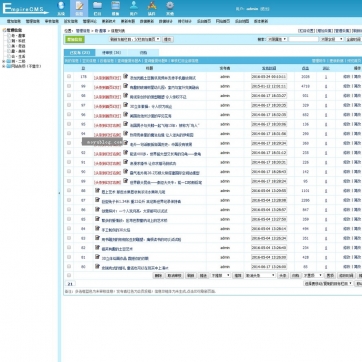Click the edit icon in row ID 87

point(97,200)
